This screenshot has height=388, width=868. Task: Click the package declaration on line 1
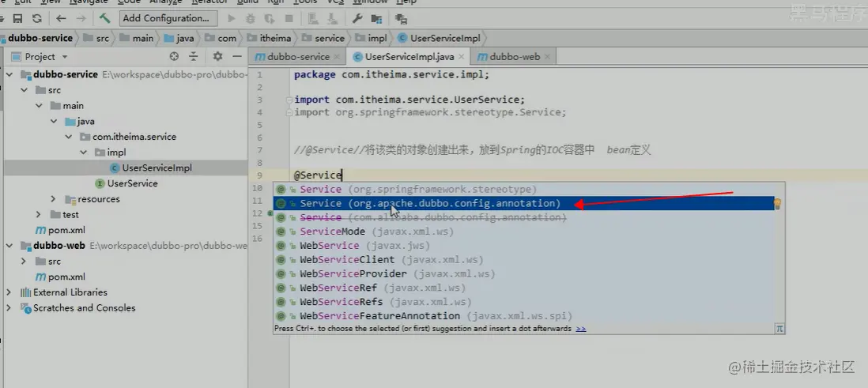392,75
